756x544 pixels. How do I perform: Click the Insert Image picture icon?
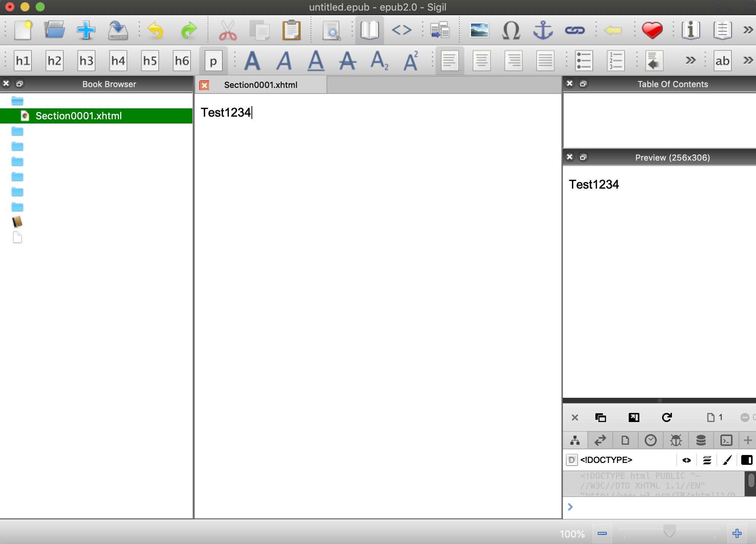click(x=479, y=30)
